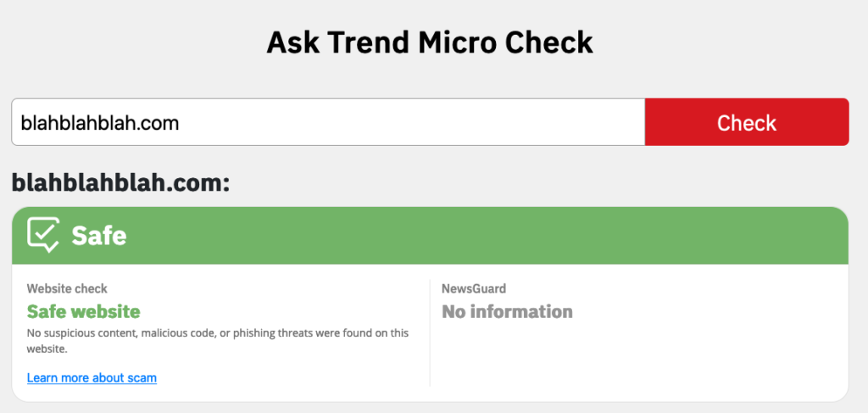Select the Ask Trend Micro Check heading
This screenshot has width=868, height=413.
point(430,42)
